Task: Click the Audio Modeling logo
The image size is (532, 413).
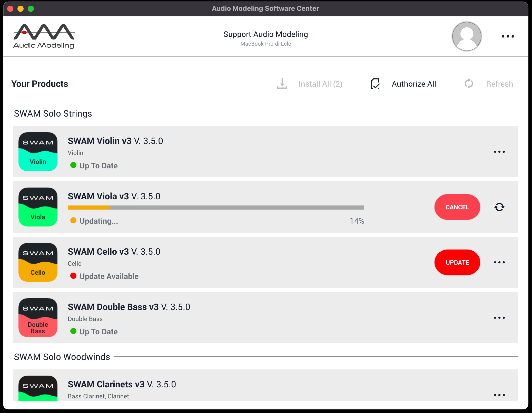Action: point(44,36)
